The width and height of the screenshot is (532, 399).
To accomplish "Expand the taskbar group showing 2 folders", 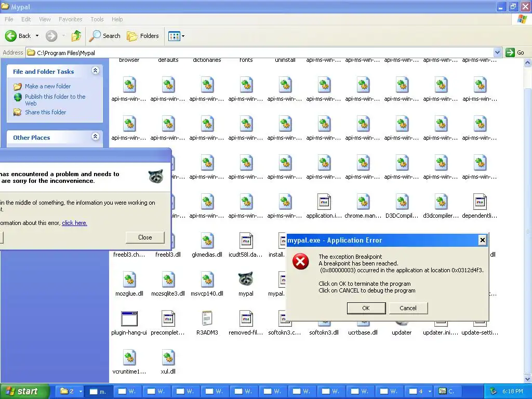I will 81,391.
